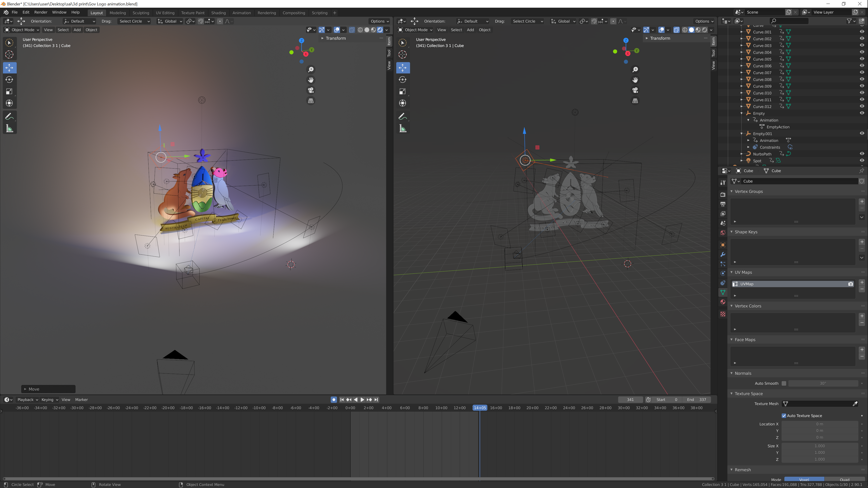
Task: Open the Output properties tab
Action: 723,204
